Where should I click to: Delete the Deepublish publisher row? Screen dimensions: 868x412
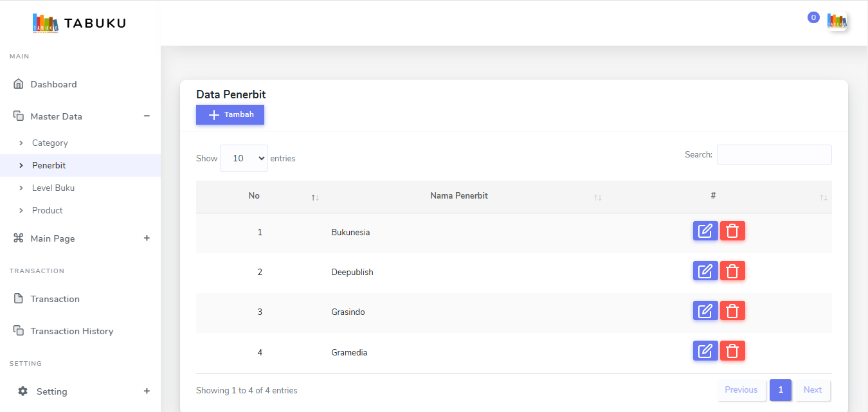click(x=732, y=271)
